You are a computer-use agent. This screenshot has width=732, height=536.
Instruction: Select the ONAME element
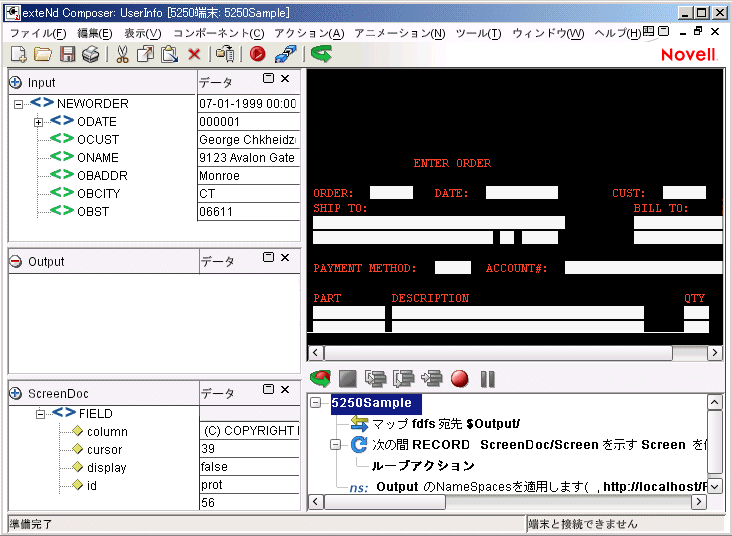98,158
